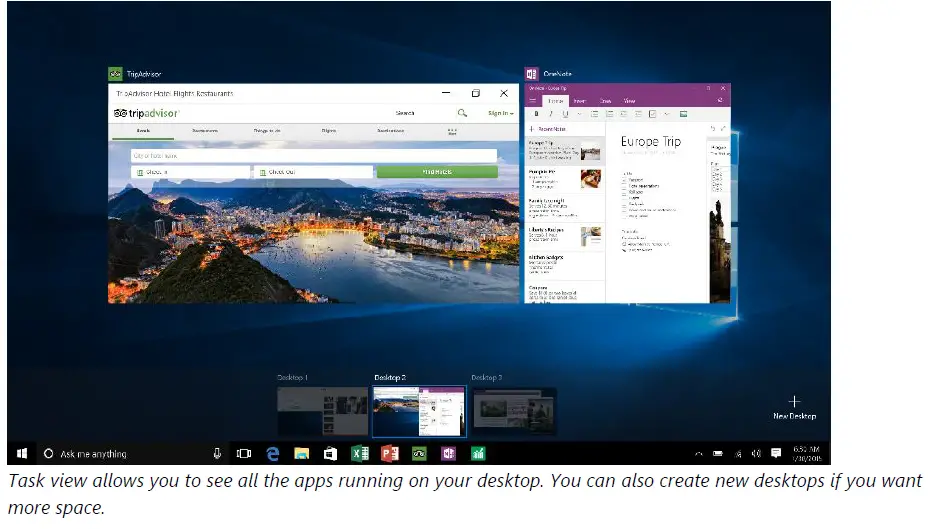The image size is (928, 529).
Task: Open the More menu in TripAdvisor navigation
Action: click(x=452, y=131)
